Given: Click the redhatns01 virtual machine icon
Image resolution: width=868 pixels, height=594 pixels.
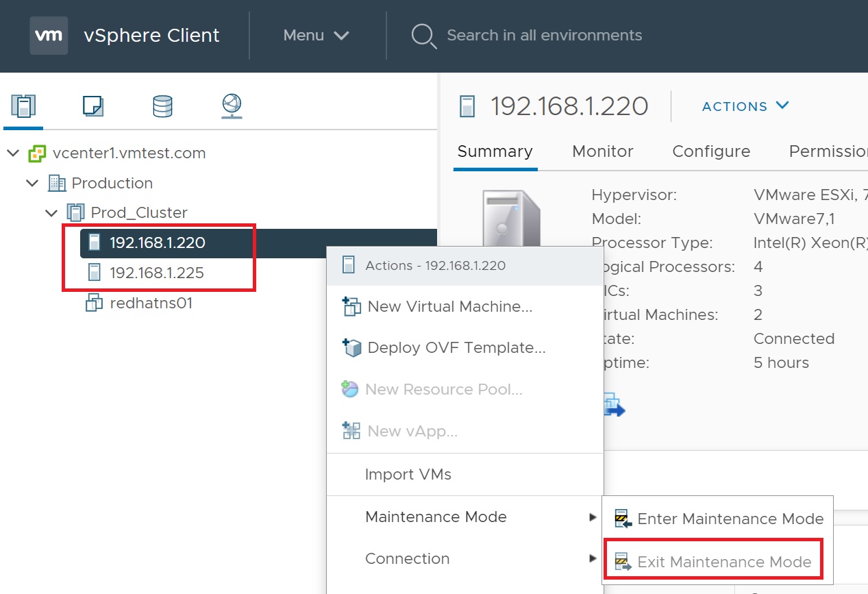Looking at the screenshot, I should (x=94, y=304).
